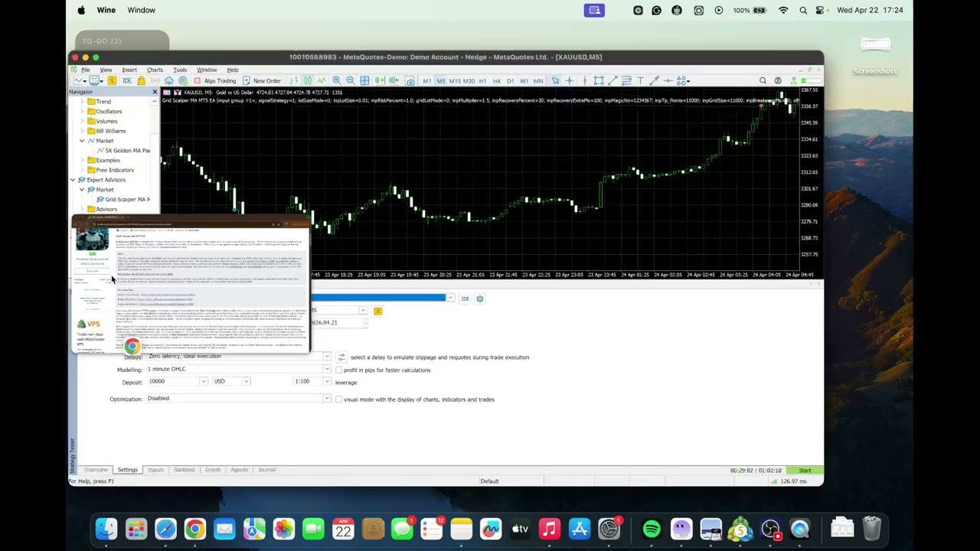
Task: Expand the Oscillators folder
Action: click(x=82, y=111)
